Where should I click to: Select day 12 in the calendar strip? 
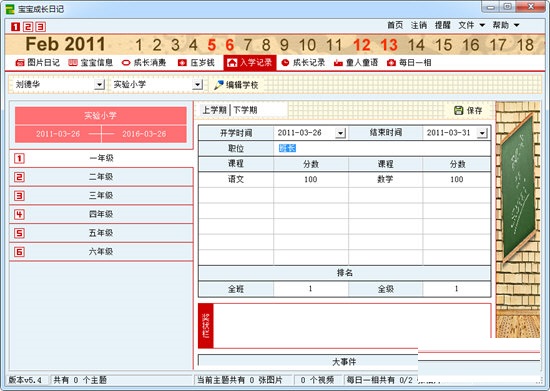362,45
